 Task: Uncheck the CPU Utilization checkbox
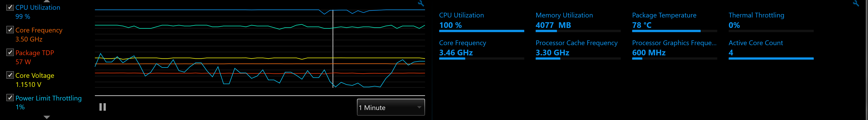coord(10,7)
